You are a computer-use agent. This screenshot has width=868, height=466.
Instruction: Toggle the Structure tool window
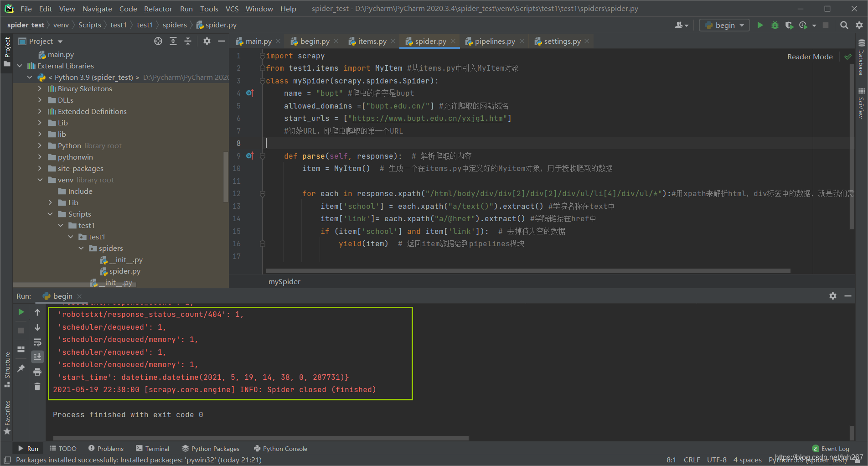[7, 369]
